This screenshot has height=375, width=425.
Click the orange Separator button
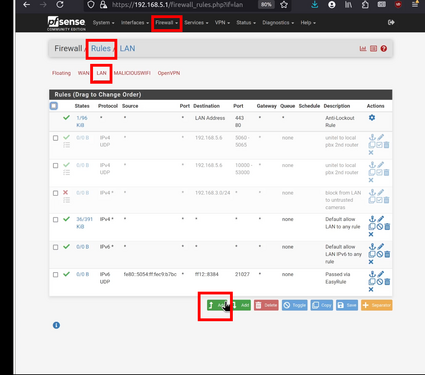377,305
